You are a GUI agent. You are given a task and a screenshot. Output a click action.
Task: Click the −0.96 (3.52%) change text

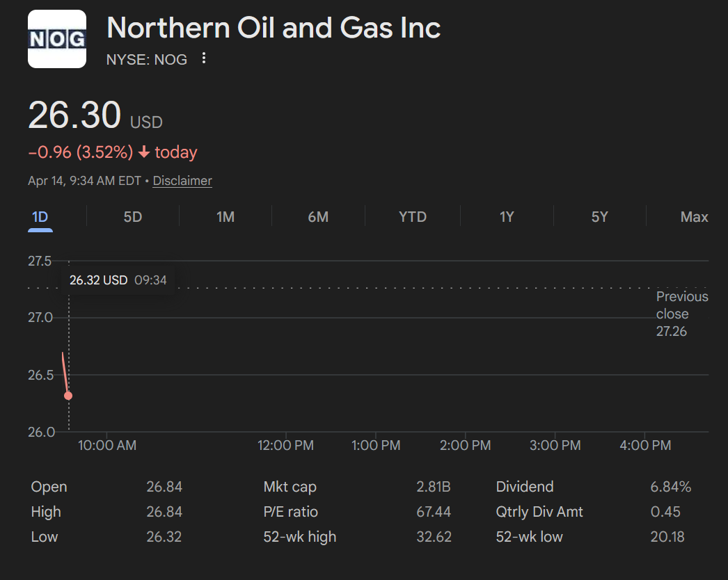[81, 152]
